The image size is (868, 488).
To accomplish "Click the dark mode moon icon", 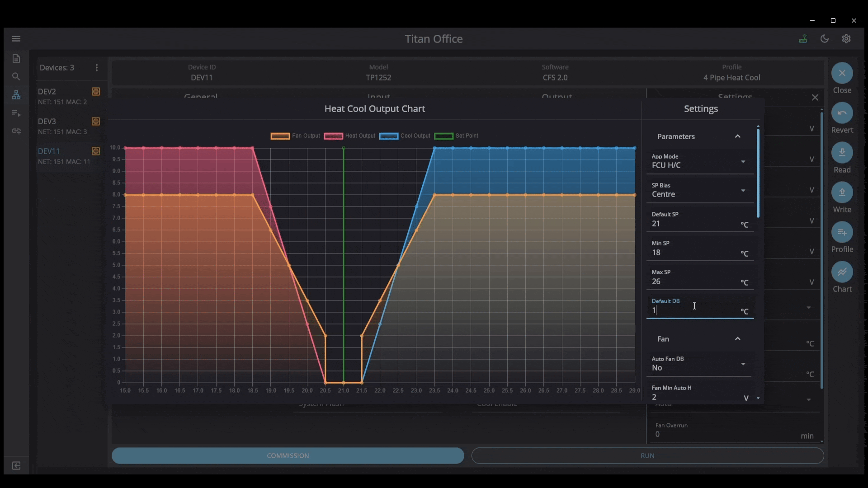I will pos(825,39).
